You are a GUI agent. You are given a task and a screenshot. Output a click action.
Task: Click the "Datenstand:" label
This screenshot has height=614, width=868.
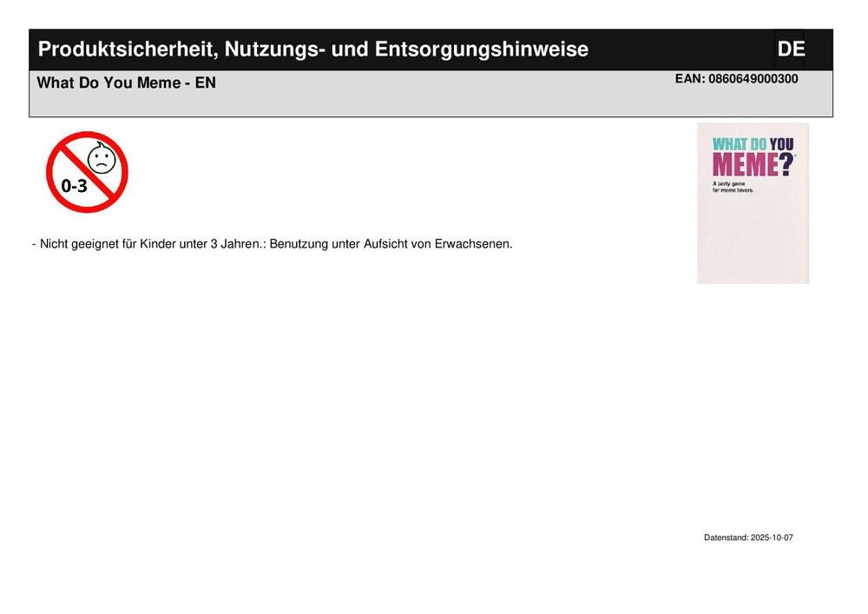tap(726, 538)
